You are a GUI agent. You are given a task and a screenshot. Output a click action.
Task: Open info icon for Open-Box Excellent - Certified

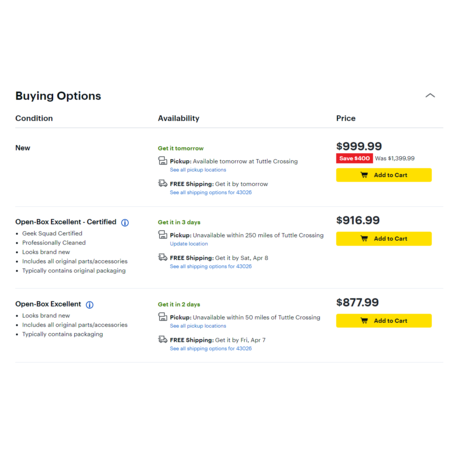pos(125,223)
